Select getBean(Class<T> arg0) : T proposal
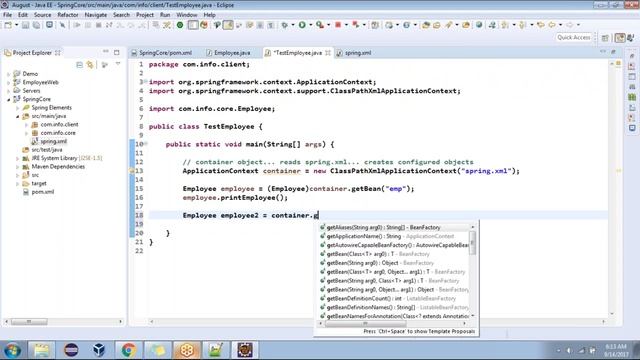 pyautogui.click(x=395, y=254)
